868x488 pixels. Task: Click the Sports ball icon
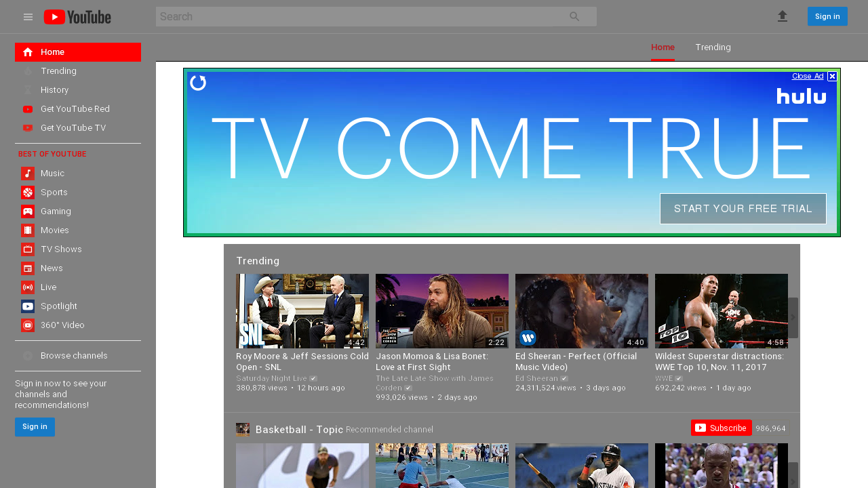coord(28,192)
